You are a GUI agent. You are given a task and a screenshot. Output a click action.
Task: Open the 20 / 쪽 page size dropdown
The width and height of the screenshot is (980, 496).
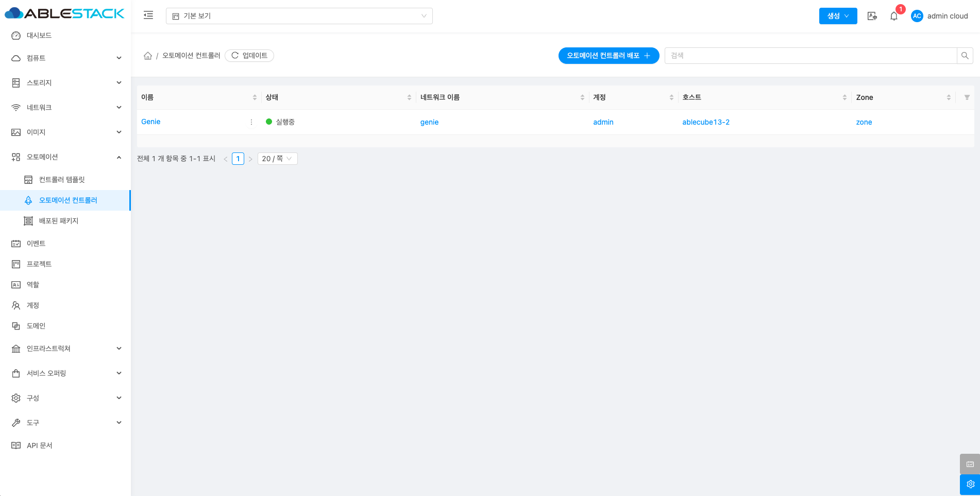277,159
